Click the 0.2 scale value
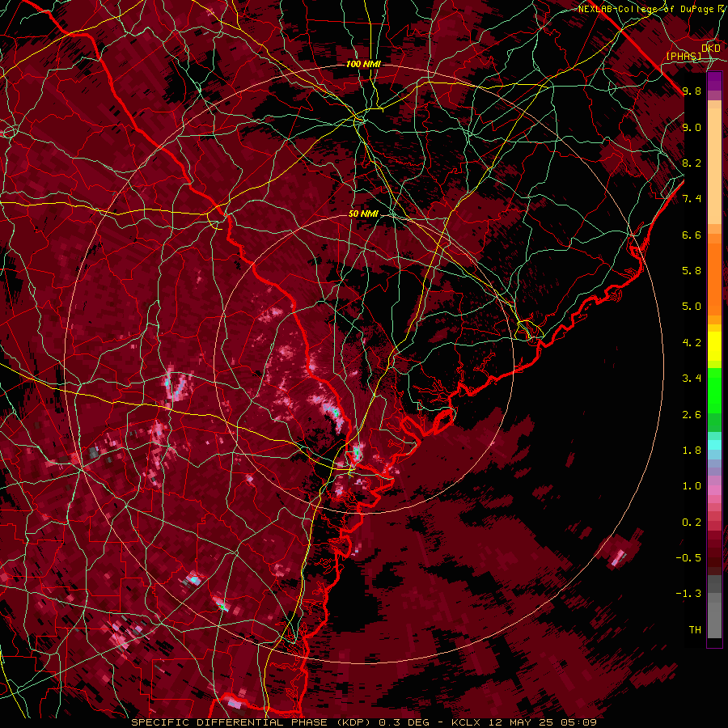 [x=692, y=523]
